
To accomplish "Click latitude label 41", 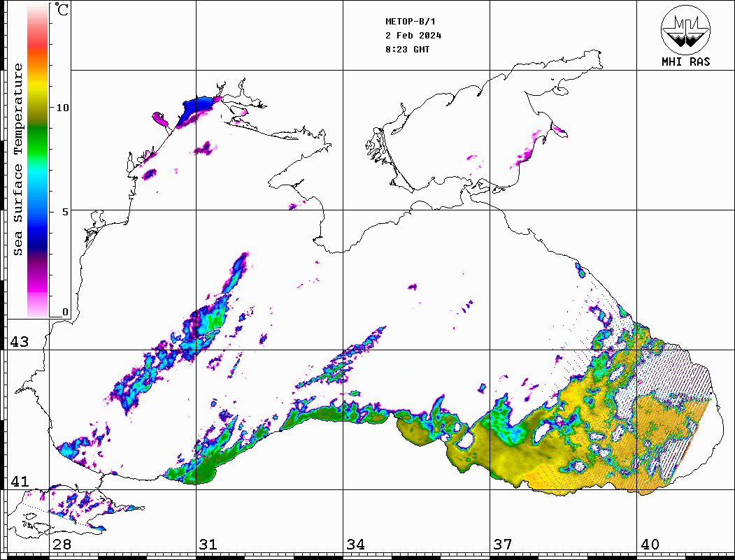I will click(20, 481).
